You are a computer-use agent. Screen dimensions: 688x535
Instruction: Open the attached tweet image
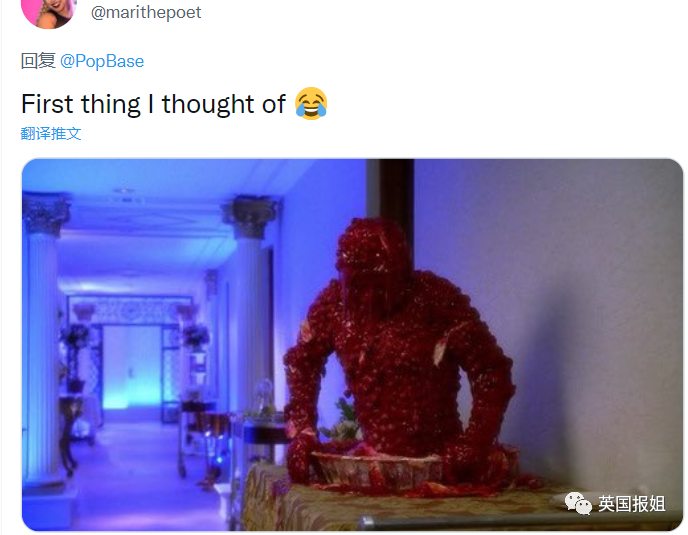[352, 345]
